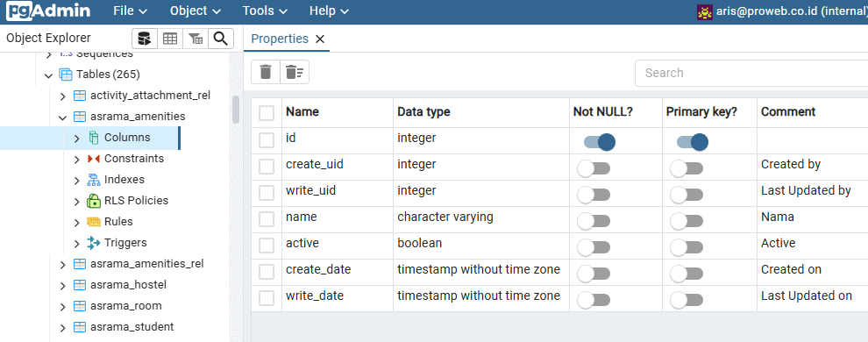Open Search Objects magnifier icon
868x342 pixels.
coord(221,39)
